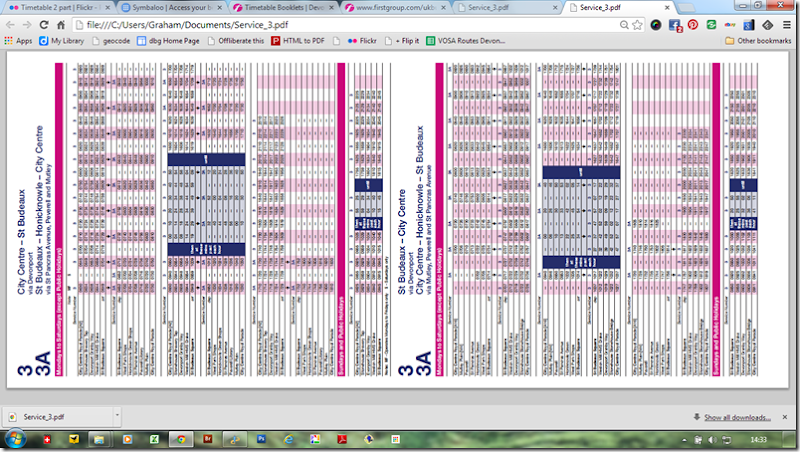Reload the current PDF page
800x452 pixels.
pyautogui.click(x=44, y=25)
